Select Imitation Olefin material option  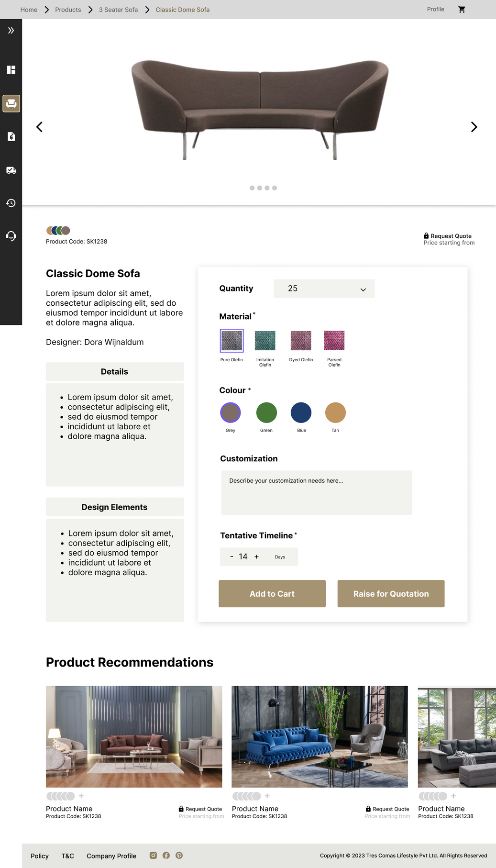pyautogui.click(x=265, y=341)
